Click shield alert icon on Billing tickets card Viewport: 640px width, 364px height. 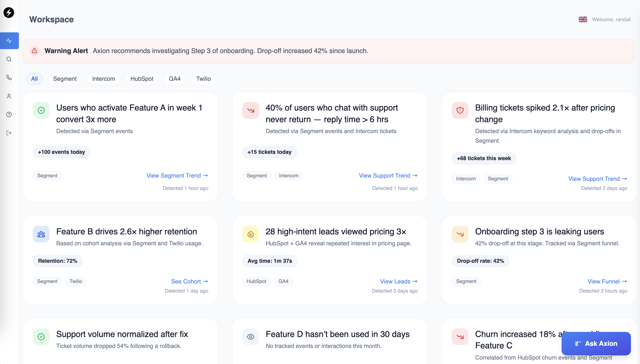click(x=460, y=110)
